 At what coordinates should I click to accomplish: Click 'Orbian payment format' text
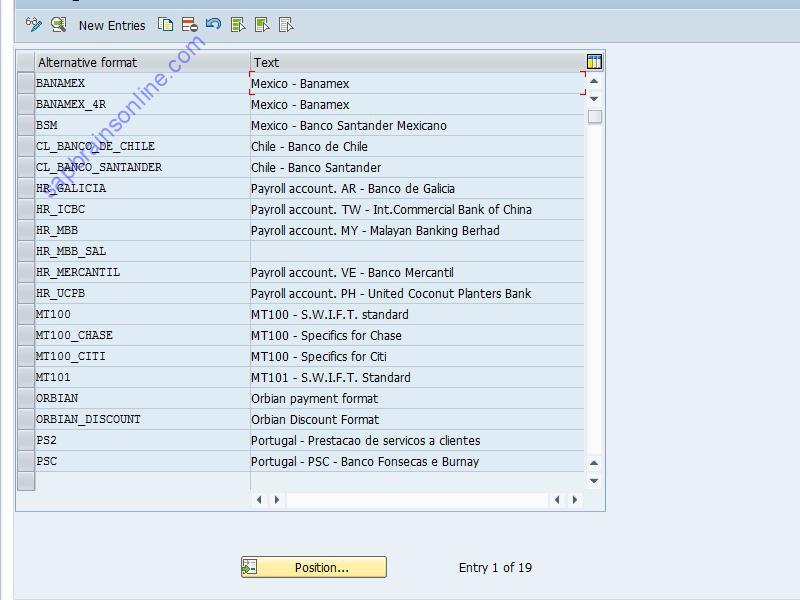point(315,398)
